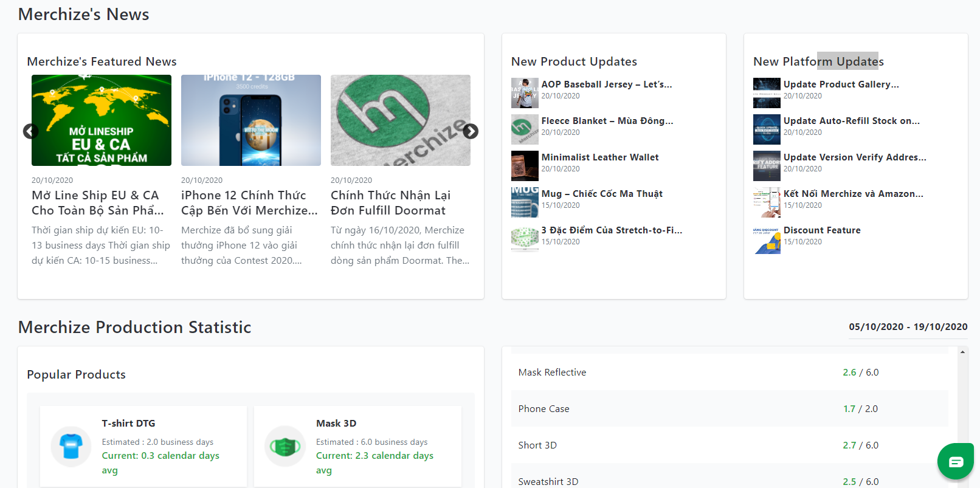The image size is (980, 488).
Task: Click 'Thời gian ship dự kiến EU' excerpt
Action: [101, 246]
